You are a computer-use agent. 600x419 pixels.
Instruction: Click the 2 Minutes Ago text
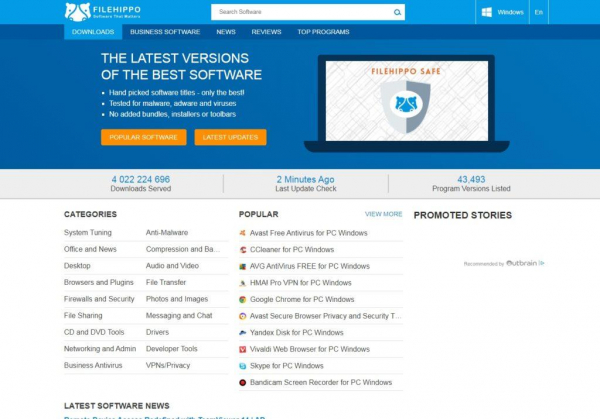305,179
